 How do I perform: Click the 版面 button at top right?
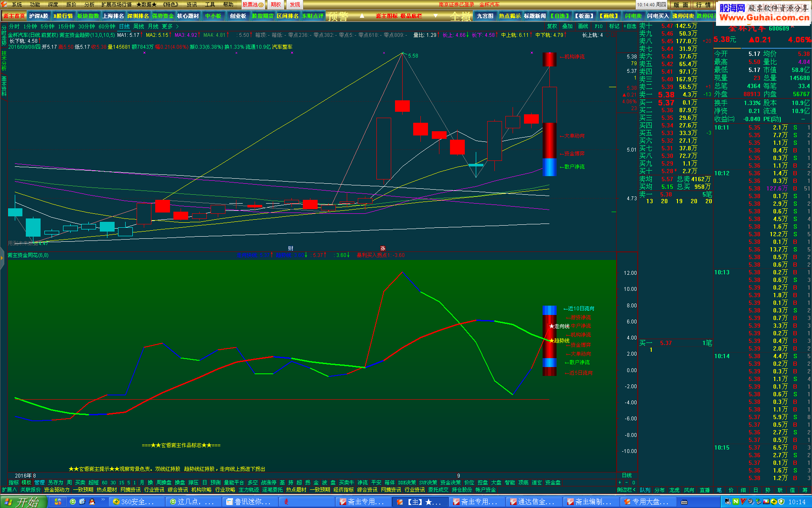click(681, 5)
